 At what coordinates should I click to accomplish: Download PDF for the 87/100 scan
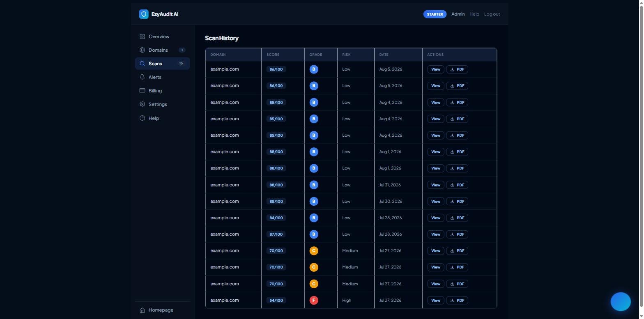457,234
